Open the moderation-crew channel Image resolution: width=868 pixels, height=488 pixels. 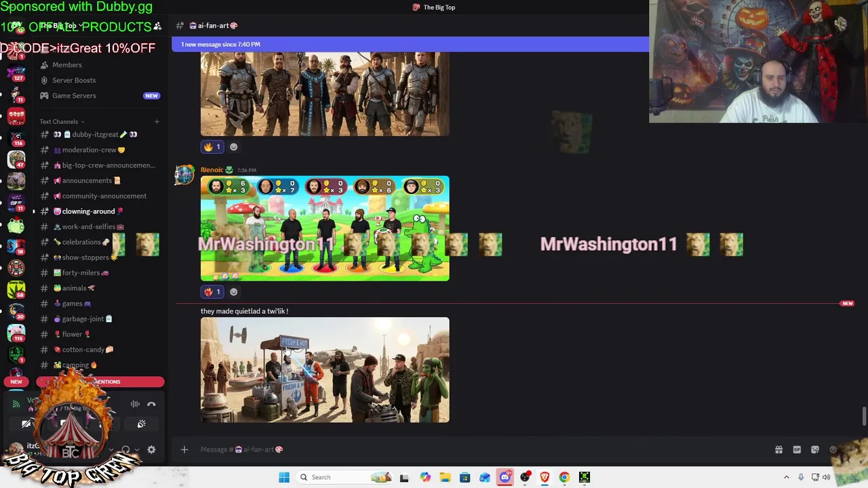click(x=90, y=150)
